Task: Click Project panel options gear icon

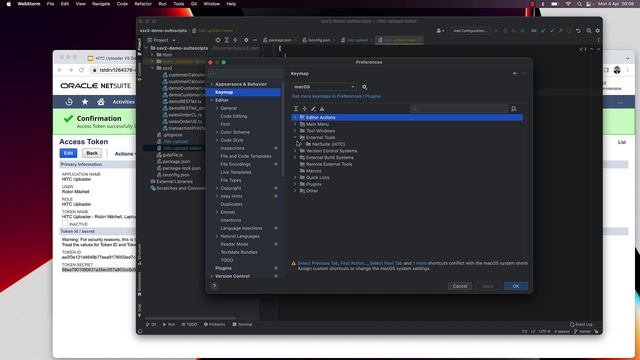Action: tap(246, 40)
